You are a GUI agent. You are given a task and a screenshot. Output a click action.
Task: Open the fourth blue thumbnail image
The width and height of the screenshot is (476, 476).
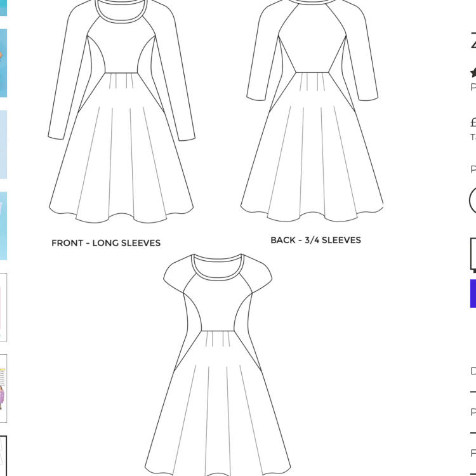(x=3, y=225)
